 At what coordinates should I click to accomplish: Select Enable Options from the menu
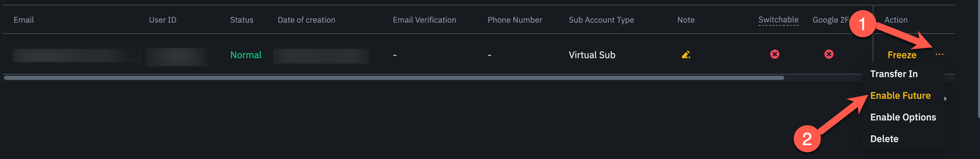(903, 117)
